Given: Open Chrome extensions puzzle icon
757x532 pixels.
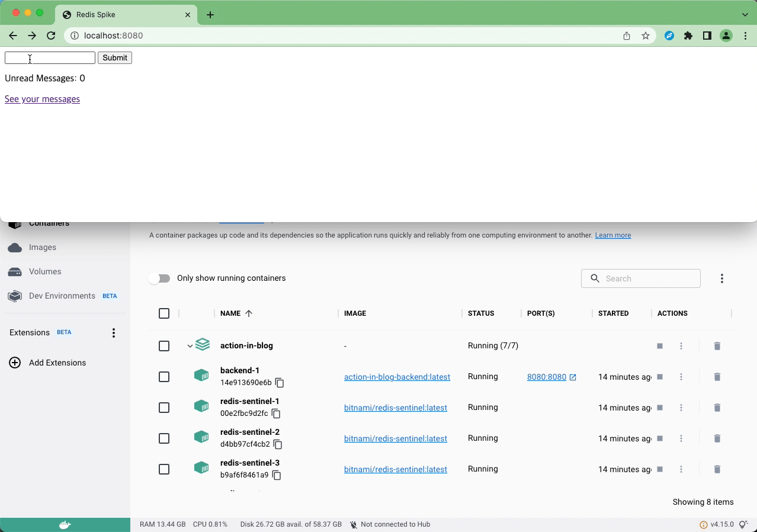Looking at the screenshot, I should (688, 36).
